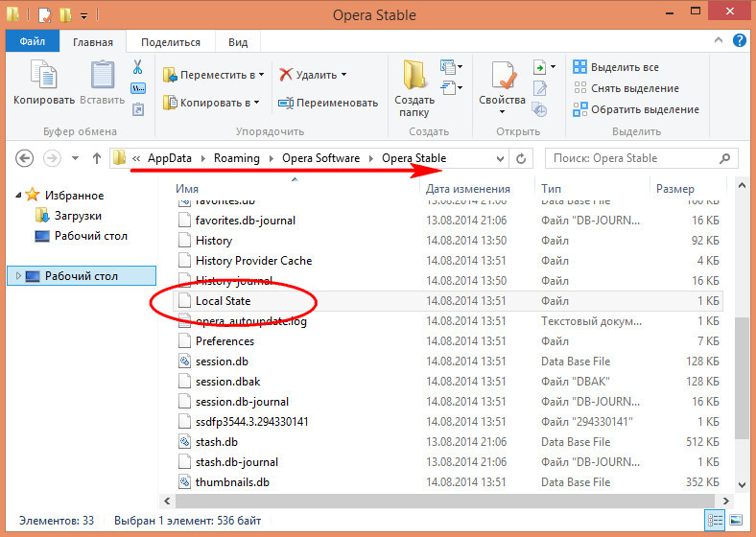Open the New item dropdown icon
This screenshot has width=756, height=537.
(x=451, y=66)
